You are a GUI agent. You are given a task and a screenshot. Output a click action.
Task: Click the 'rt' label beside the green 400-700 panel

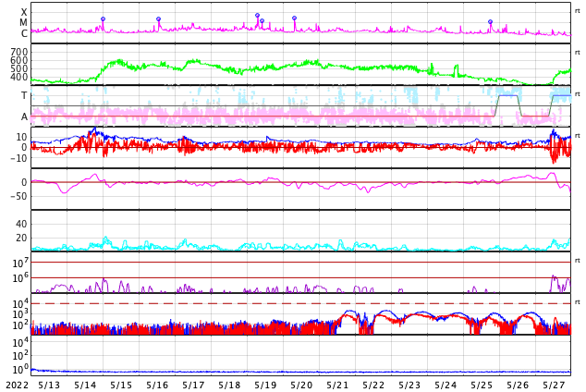click(577, 53)
